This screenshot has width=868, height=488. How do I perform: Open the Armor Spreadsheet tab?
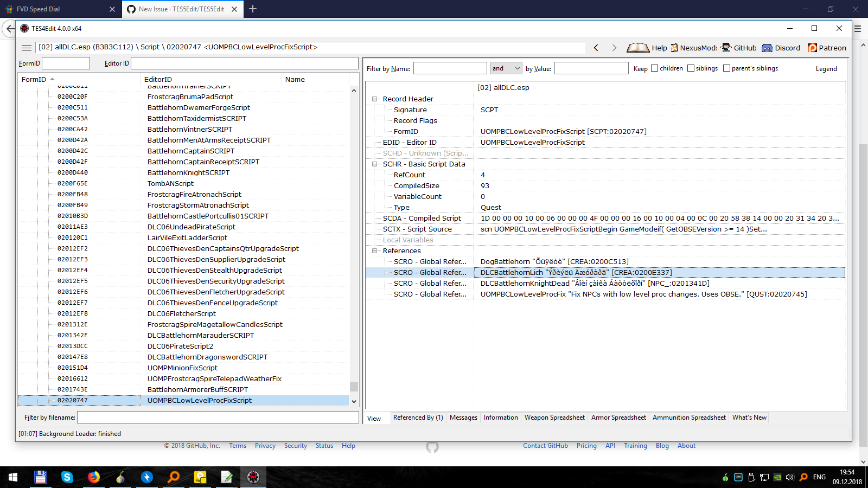pyautogui.click(x=618, y=418)
